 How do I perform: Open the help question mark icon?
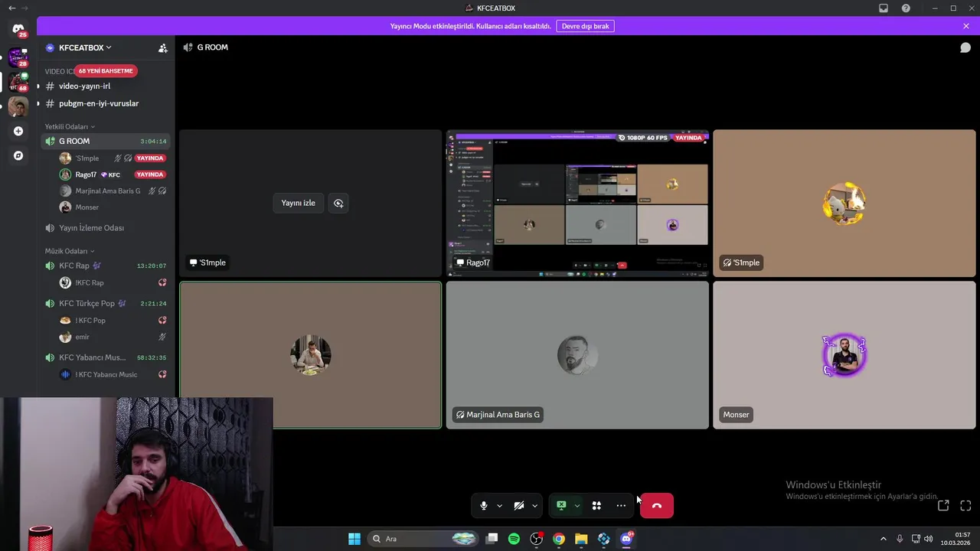click(906, 8)
